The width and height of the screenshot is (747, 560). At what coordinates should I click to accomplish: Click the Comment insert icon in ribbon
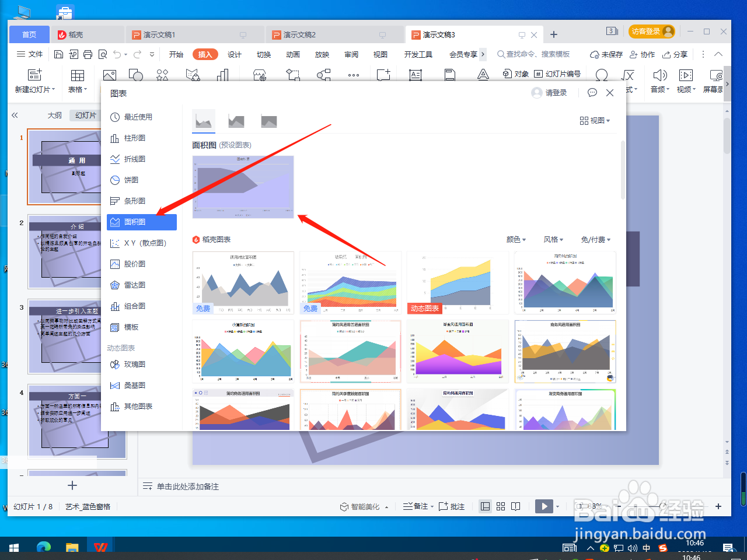(383, 75)
